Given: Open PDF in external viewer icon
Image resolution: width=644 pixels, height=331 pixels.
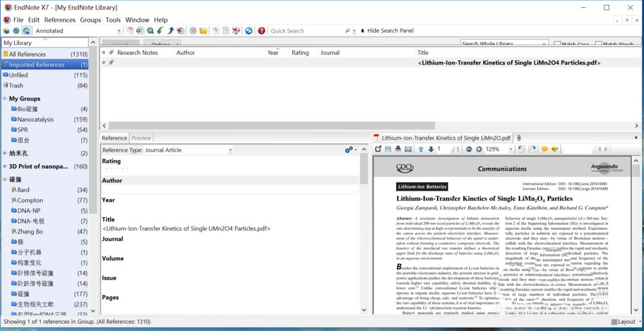Looking at the screenshot, I should click(378, 149).
